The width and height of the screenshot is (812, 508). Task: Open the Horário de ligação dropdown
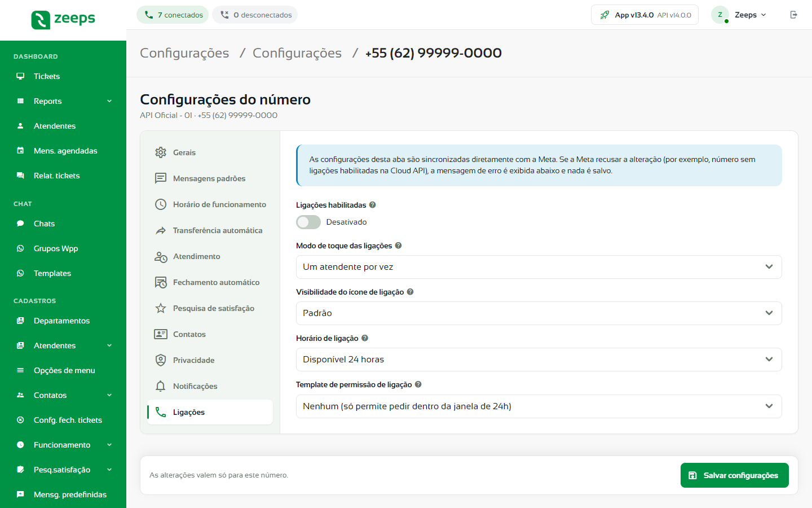point(539,360)
